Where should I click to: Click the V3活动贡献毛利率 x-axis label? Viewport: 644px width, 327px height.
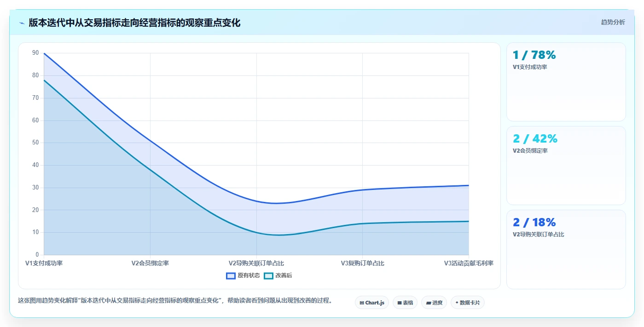point(469,264)
